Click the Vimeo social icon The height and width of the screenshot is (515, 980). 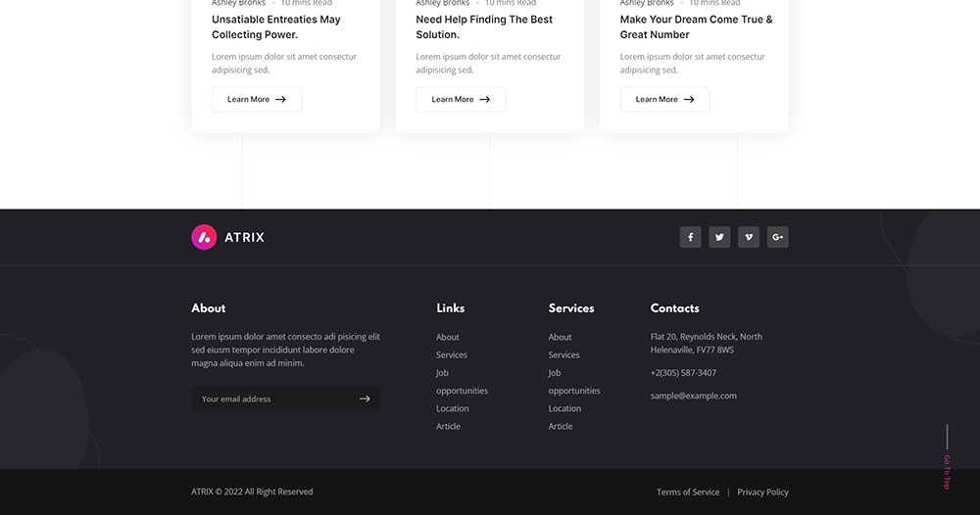[749, 237]
